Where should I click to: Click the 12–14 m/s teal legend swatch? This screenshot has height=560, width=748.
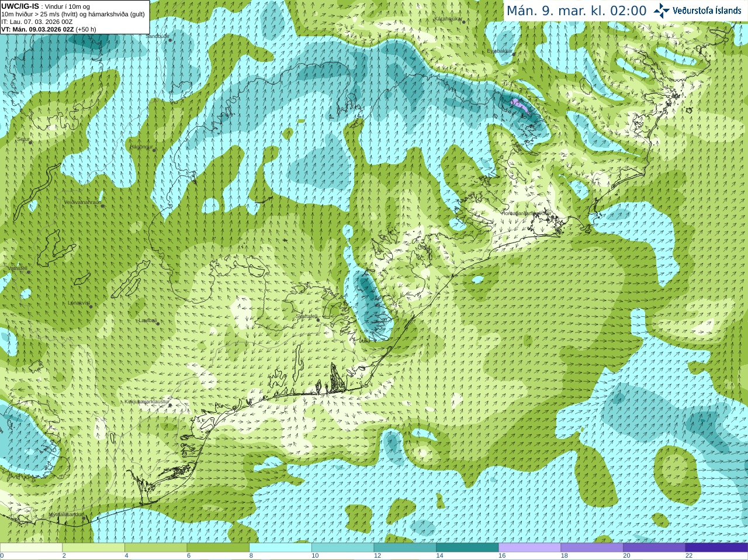tap(405, 548)
